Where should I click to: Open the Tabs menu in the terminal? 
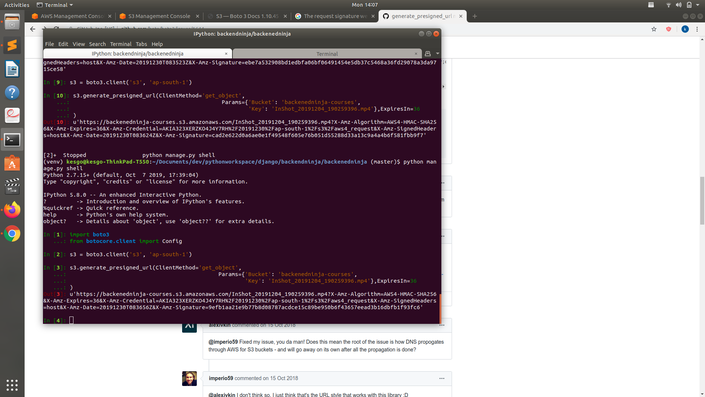(141, 44)
